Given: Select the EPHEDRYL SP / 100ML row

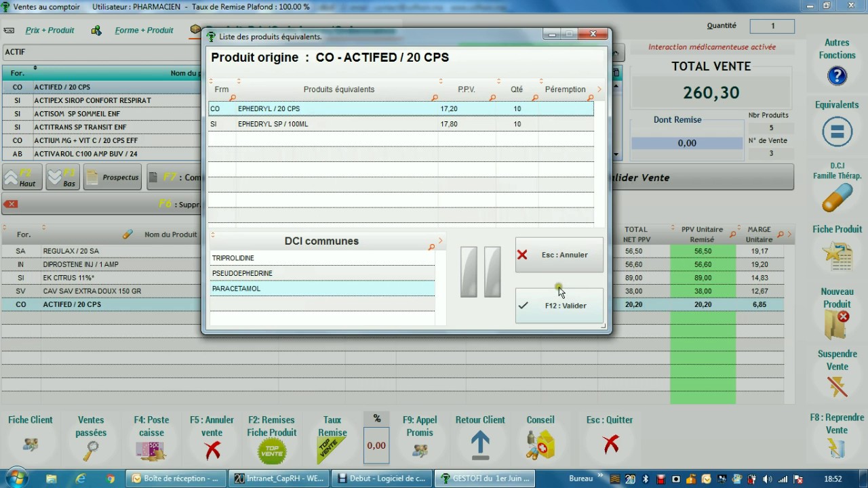Looking at the screenshot, I should [401, 124].
